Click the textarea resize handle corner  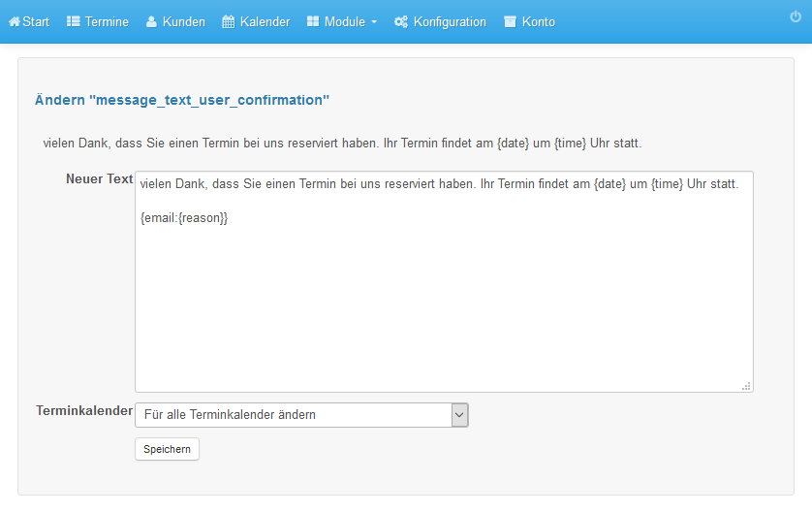coord(746,386)
